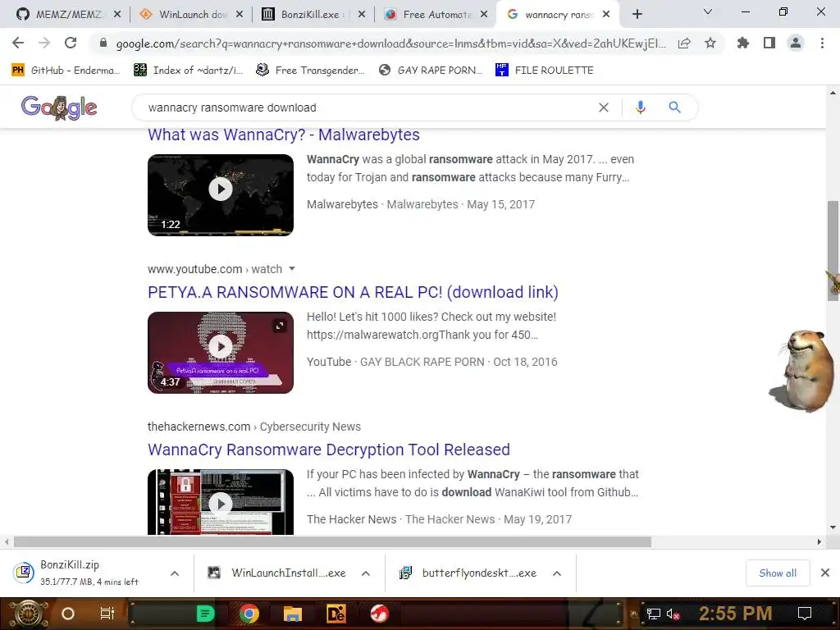Play the Hacker News video thumbnail
This screenshot has width=840, height=630.
coord(221,502)
